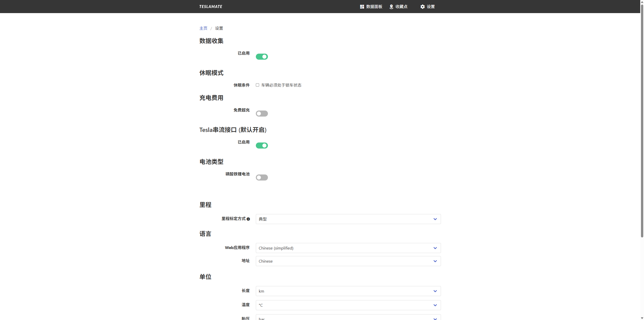
Task: Disable the 数据收集 已启用 toggle
Action: [x=262, y=57]
